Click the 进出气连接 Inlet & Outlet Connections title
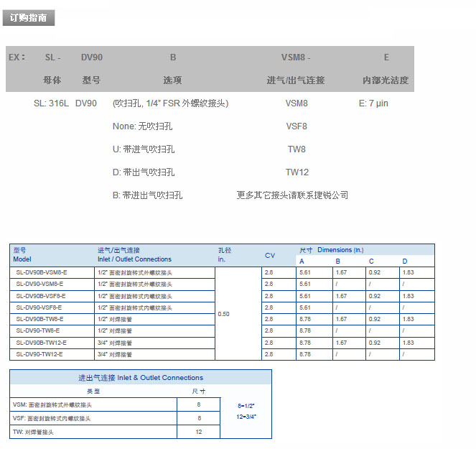Image resolution: width=476 pixels, height=449 pixels. click(x=141, y=377)
